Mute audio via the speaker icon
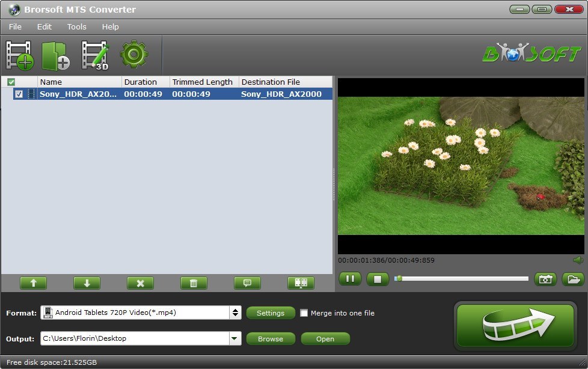The width and height of the screenshot is (588, 369). coord(578,260)
